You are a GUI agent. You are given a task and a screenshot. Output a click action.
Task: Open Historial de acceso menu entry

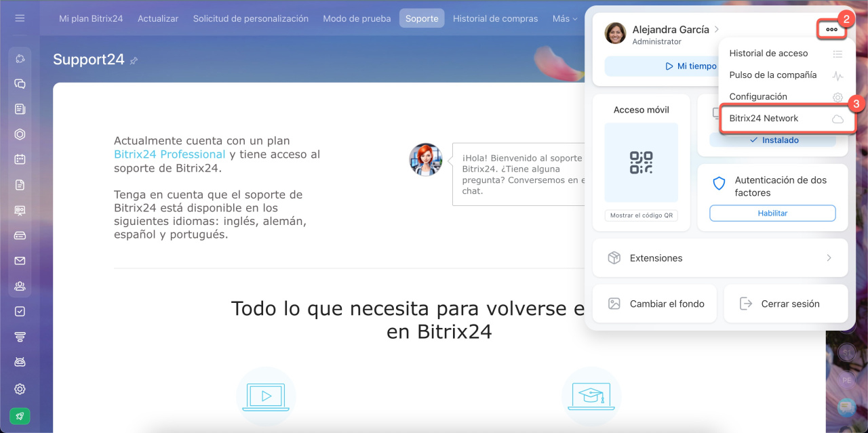pyautogui.click(x=787, y=54)
